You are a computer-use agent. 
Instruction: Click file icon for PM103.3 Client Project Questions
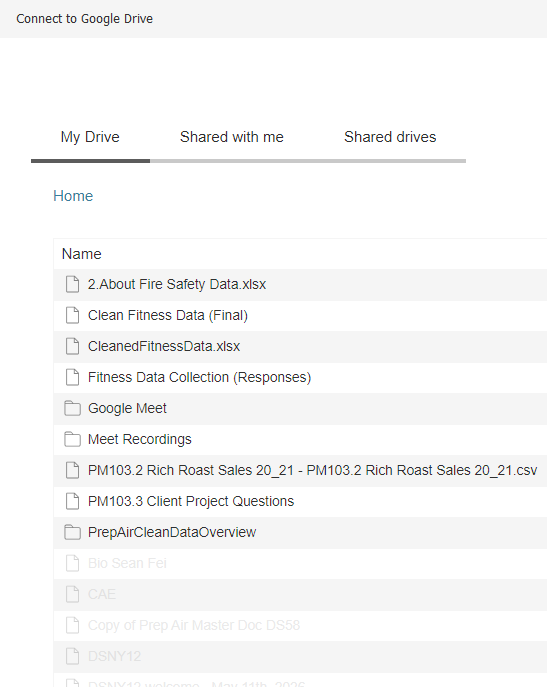(72, 501)
